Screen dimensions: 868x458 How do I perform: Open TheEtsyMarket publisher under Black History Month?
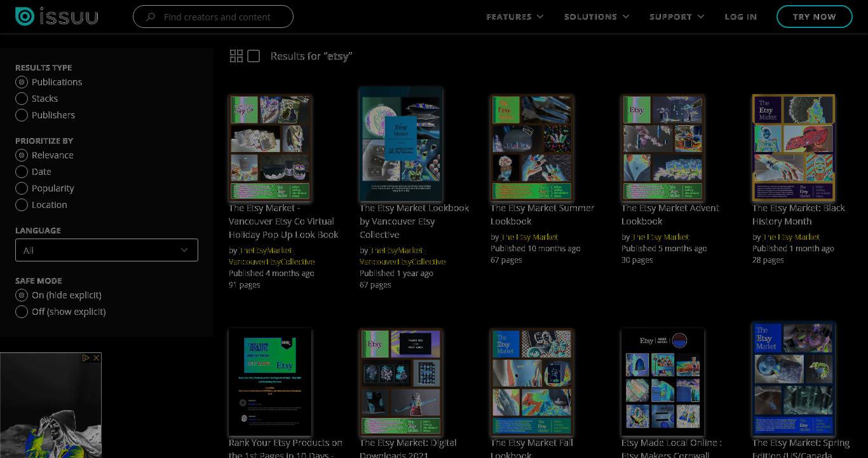click(x=790, y=237)
